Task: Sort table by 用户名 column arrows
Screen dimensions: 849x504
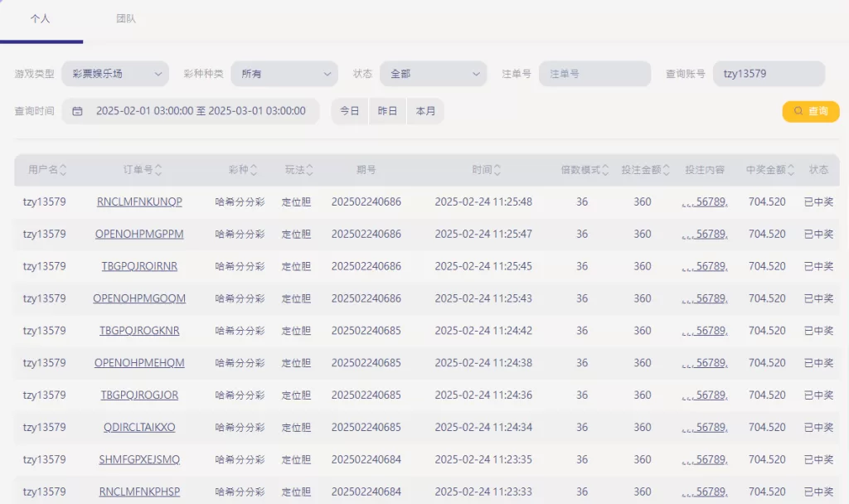Action: tap(63, 170)
